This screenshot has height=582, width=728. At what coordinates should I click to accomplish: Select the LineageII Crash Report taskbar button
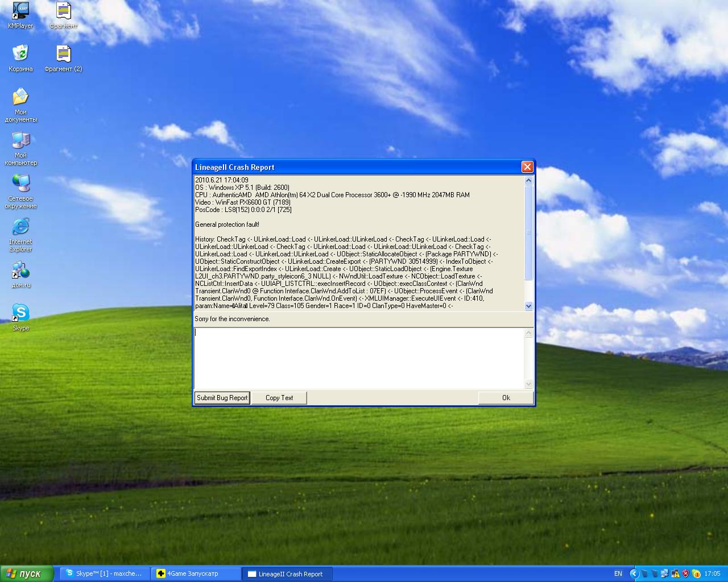pos(287,573)
